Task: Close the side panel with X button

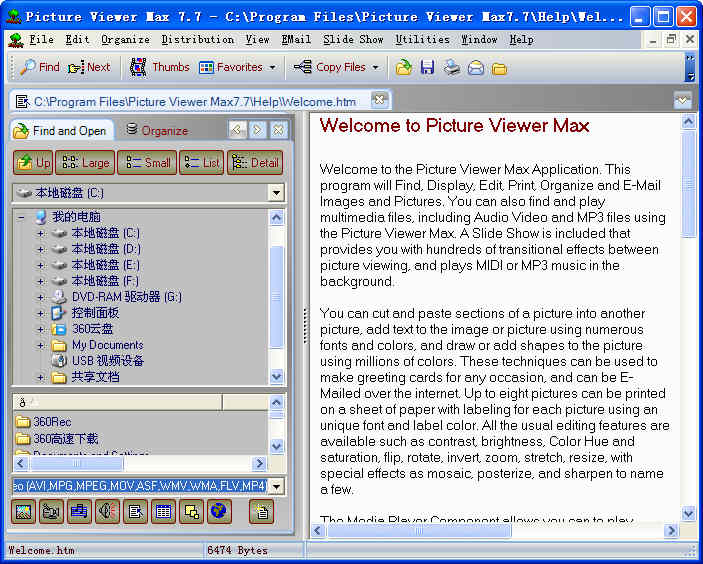Action: (278, 130)
